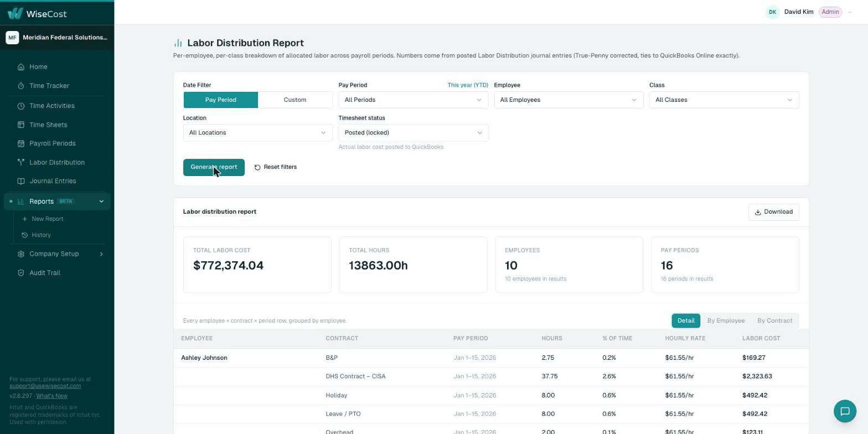The width and height of the screenshot is (868, 434).
Task: Open the Journal Entries book icon
Action: coord(21,181)
